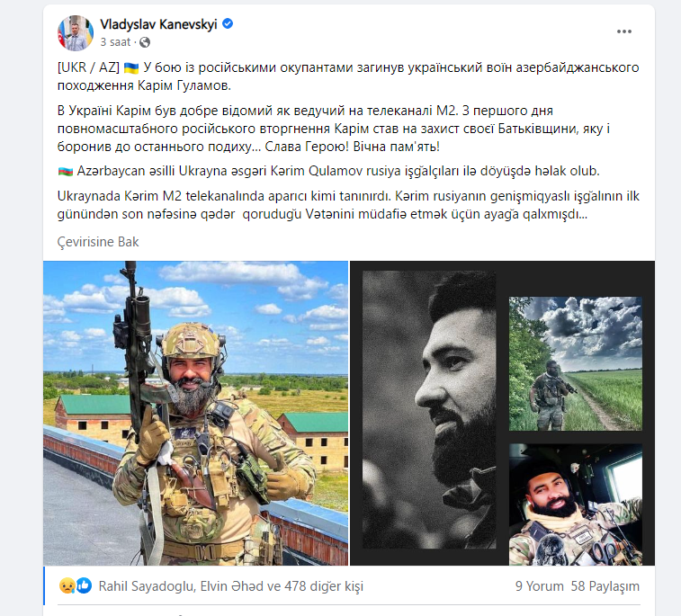Viewport: 681px width, 616px height.
Task: Click Vladyslav Kanevskyi's profile avatar
Action: pyautogui.click(x=76, y=33)
